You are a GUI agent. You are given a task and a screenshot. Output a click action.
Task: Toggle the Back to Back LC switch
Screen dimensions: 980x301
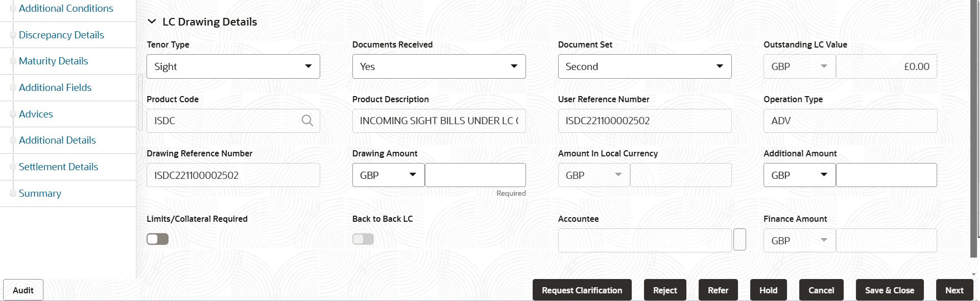[x=363, y=239]
